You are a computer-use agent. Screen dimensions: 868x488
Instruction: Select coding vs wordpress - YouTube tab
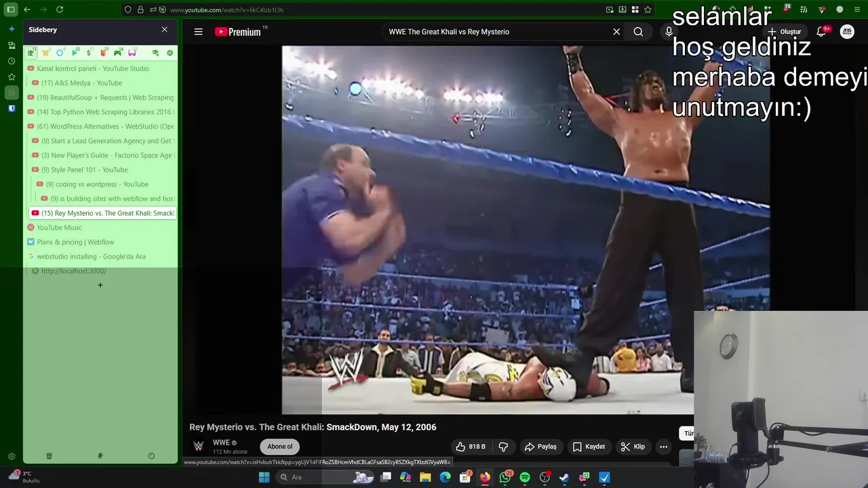point(105,184)
